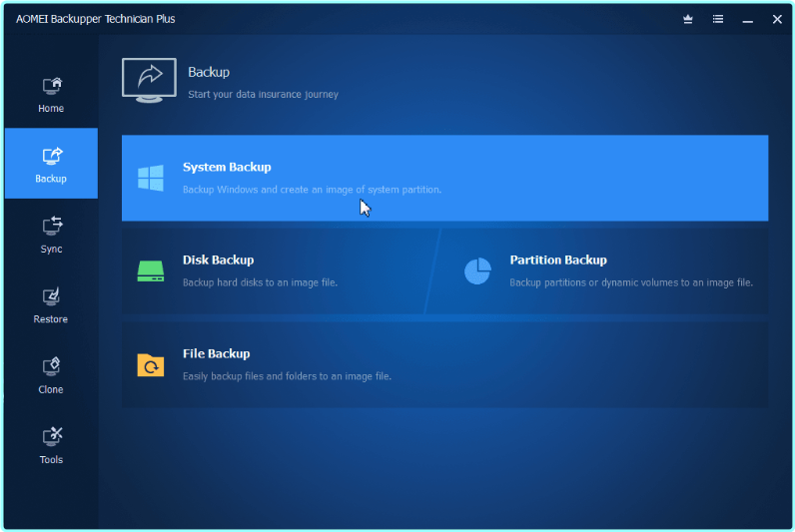This screenshot has height=532, width=795.
Task: Click 'Backup partitions or dynamic volumes' description
Action: 631,282
